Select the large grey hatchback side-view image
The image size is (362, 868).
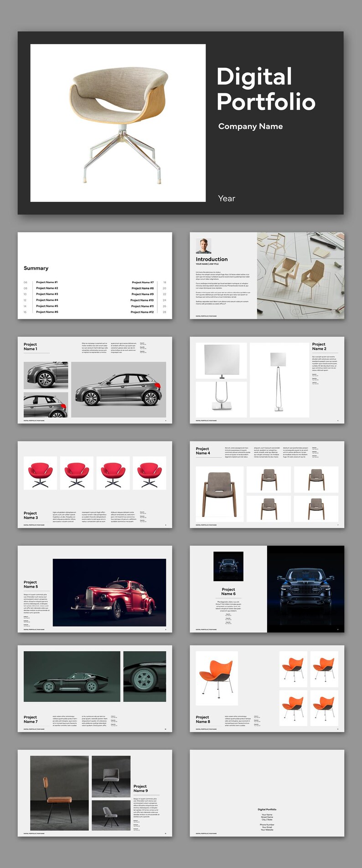point(119,389)
